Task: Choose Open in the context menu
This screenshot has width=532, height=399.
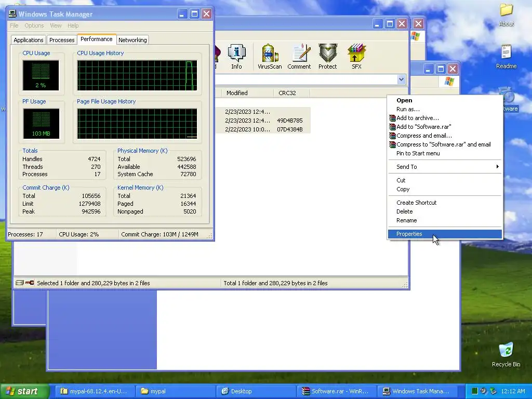Action: [x=445, y=100]
